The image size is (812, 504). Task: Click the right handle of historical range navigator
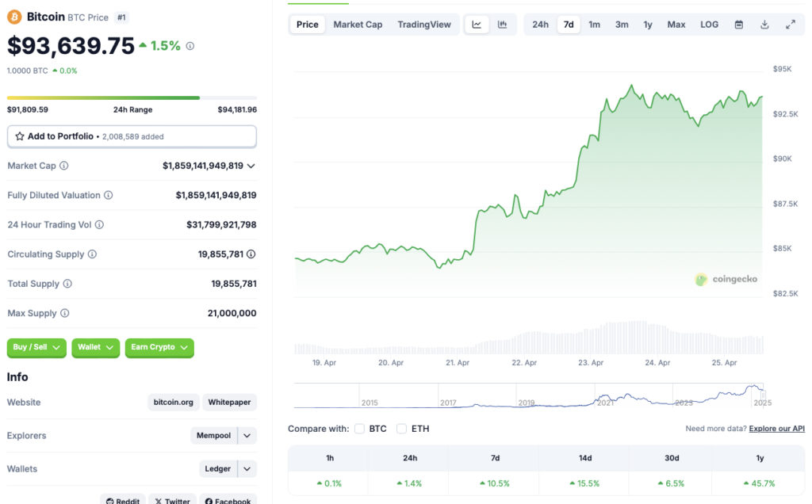(764, 395)
